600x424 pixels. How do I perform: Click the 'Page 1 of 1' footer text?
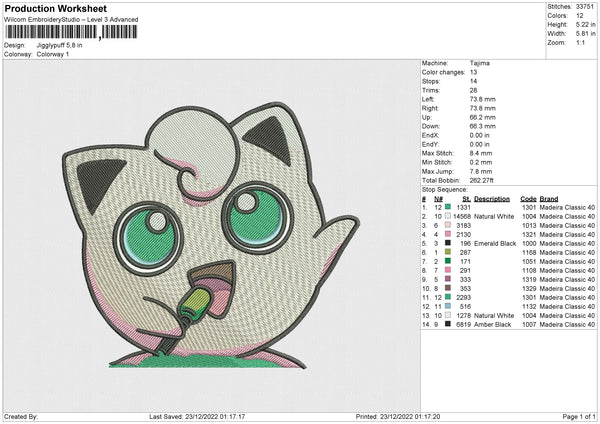pos(579,416)
